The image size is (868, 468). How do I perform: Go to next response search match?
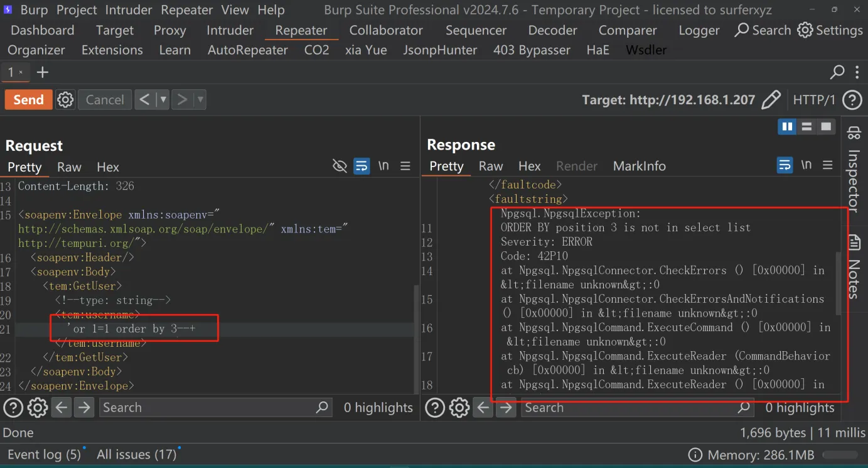pos(505,408)
